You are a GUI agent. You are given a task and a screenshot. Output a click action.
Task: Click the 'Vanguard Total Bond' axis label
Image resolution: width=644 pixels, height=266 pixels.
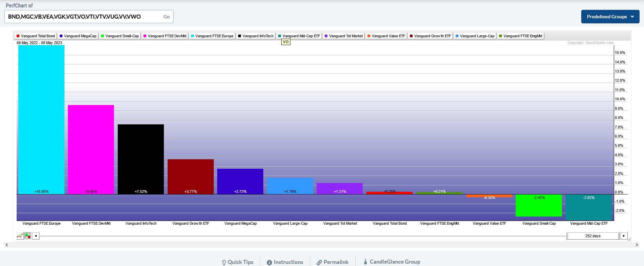coord(390,223)
